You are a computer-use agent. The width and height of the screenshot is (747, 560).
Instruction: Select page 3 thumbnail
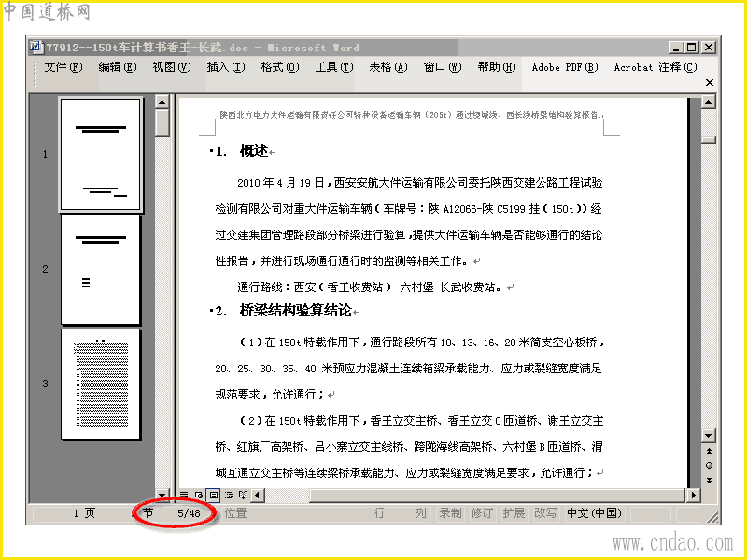click(101, 385)
